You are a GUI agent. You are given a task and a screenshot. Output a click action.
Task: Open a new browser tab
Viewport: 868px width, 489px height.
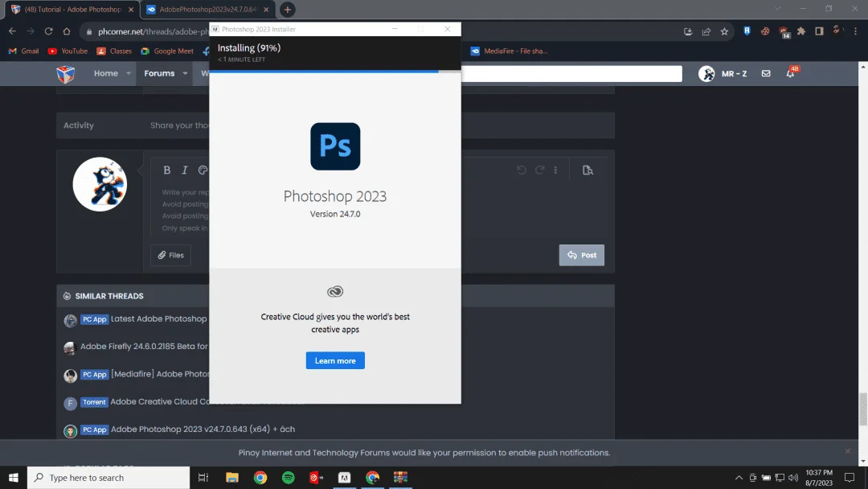click(x=287, y=10)
